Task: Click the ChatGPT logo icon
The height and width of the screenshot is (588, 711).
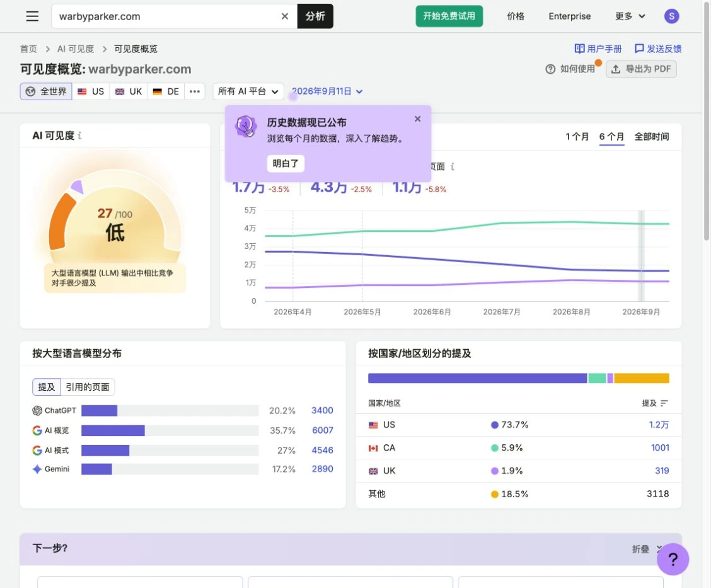Action: (x=37, y=411)
